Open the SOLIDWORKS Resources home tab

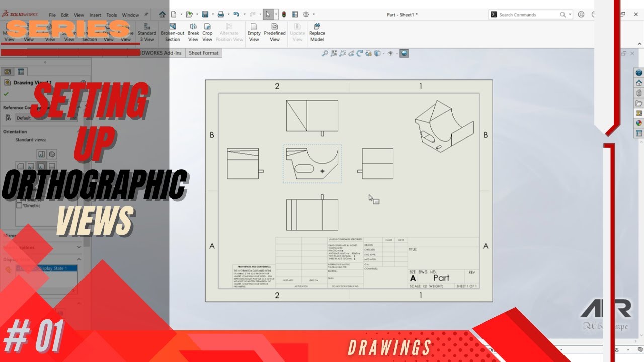coord(639,83)
